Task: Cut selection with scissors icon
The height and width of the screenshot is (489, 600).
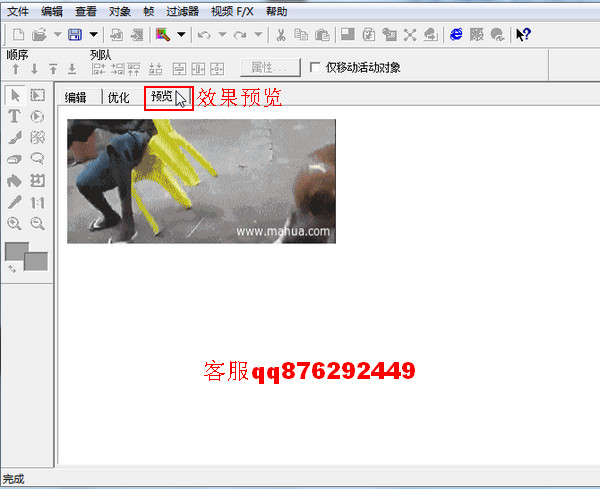Action: click(281, 35)
